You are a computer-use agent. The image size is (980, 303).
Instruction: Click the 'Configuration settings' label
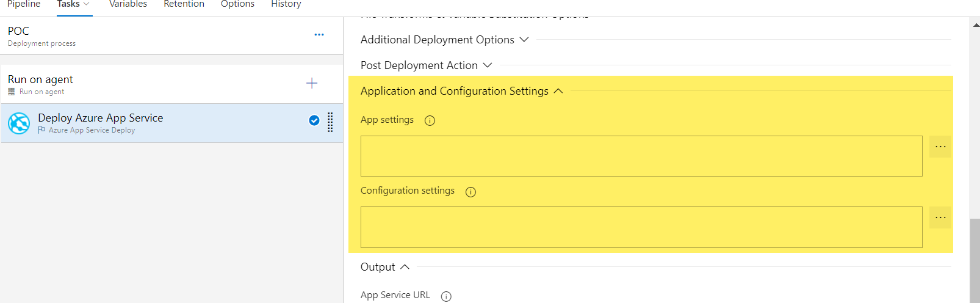pyautogui.click(x=408, y=191)
